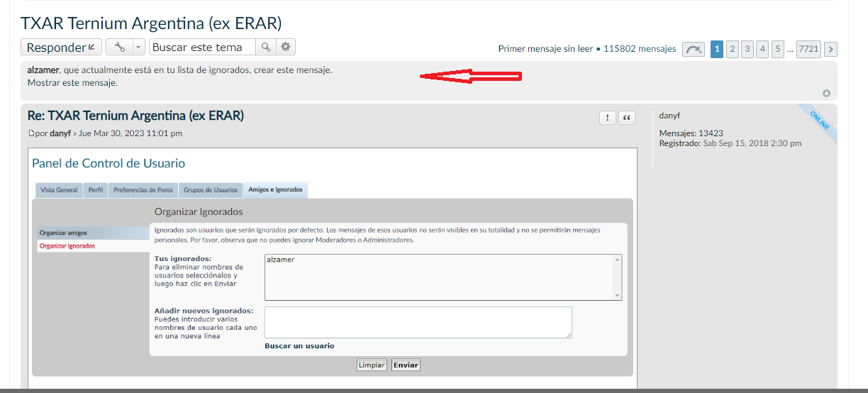Go to page 3
The width and height of the screenshot is (868, 393).
[x=747, y=49]
